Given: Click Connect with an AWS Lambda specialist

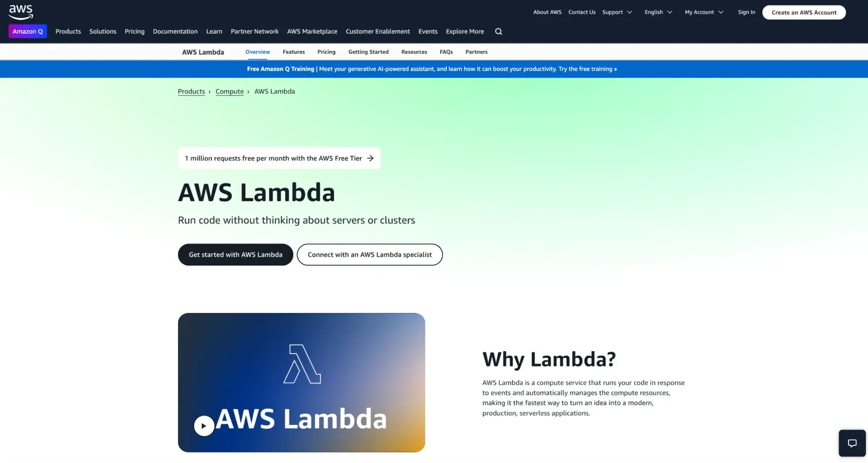Looking at the screenshot, I should tap(370, 255).
